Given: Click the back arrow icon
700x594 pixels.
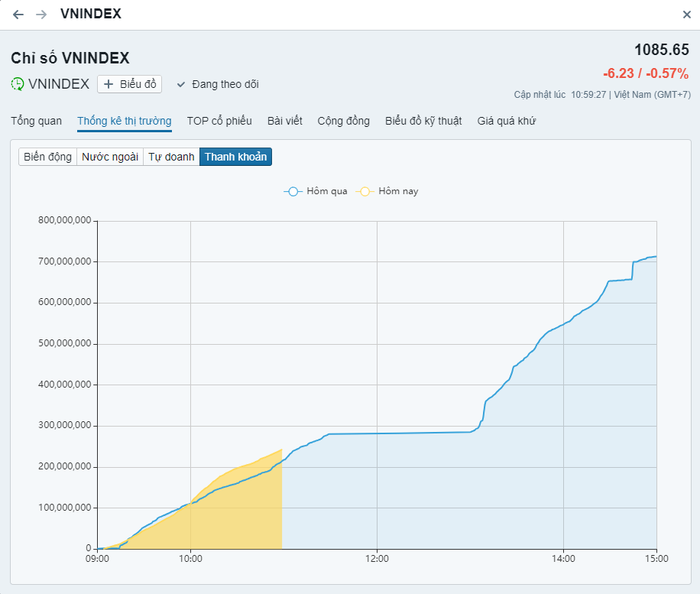Looking at the screenshot, I should tap(18, 15).
